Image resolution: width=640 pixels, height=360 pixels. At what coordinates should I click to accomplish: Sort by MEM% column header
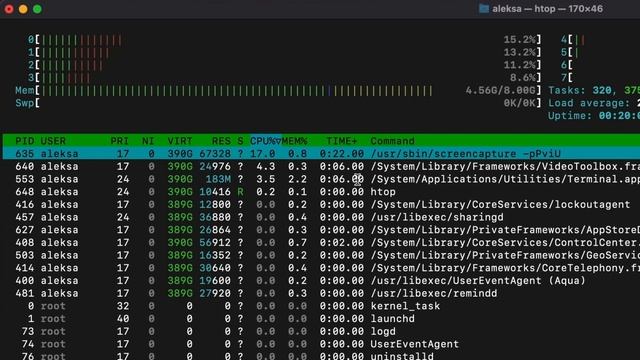(294, 141)
